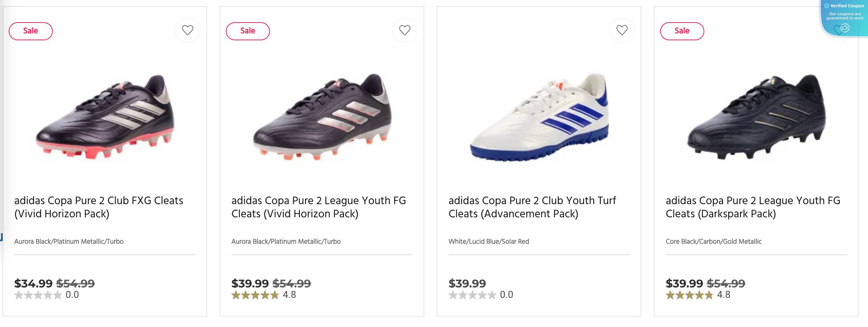Click the heart icon on League Vivid Horizon card

coord(404,30)
